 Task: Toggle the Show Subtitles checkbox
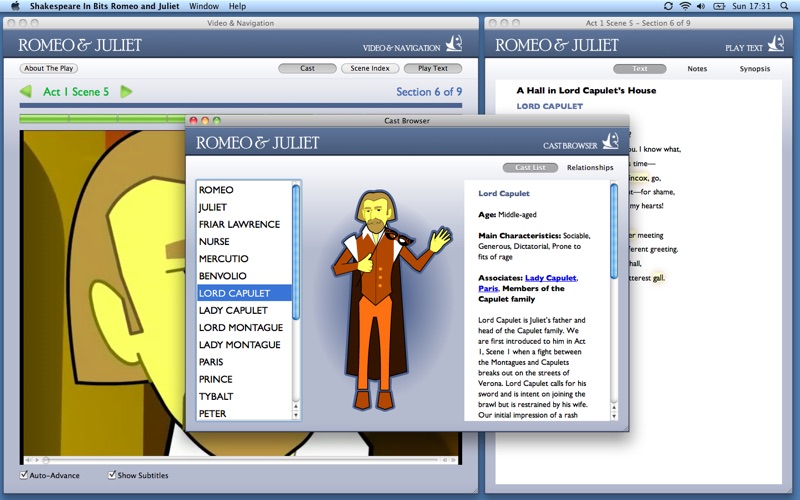tap(112, 475)
